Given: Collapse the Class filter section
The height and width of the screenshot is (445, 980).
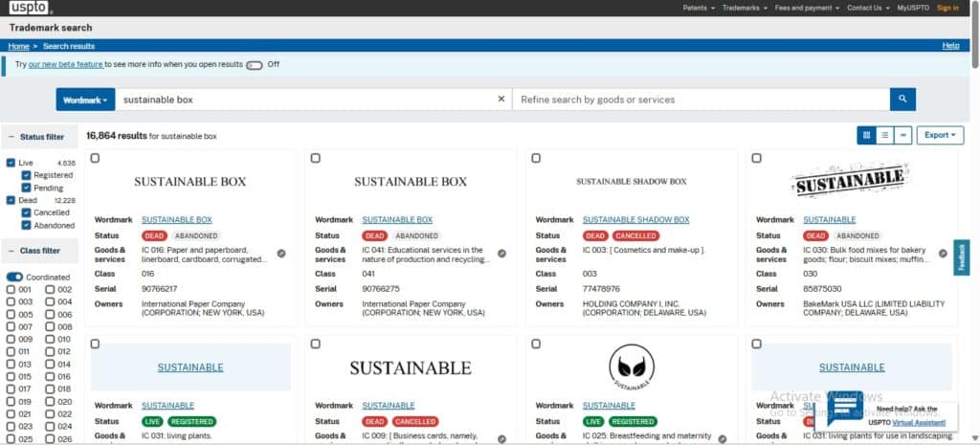Looking at the screenshot, I should [x=38, y=251].
